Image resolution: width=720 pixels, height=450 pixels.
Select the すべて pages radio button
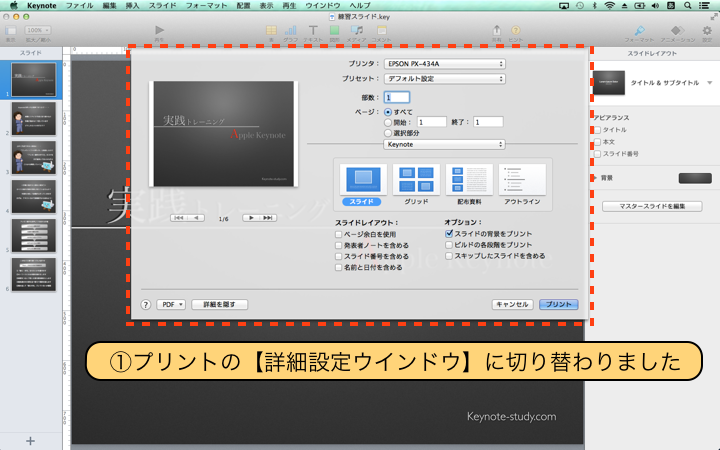[388, 112]
